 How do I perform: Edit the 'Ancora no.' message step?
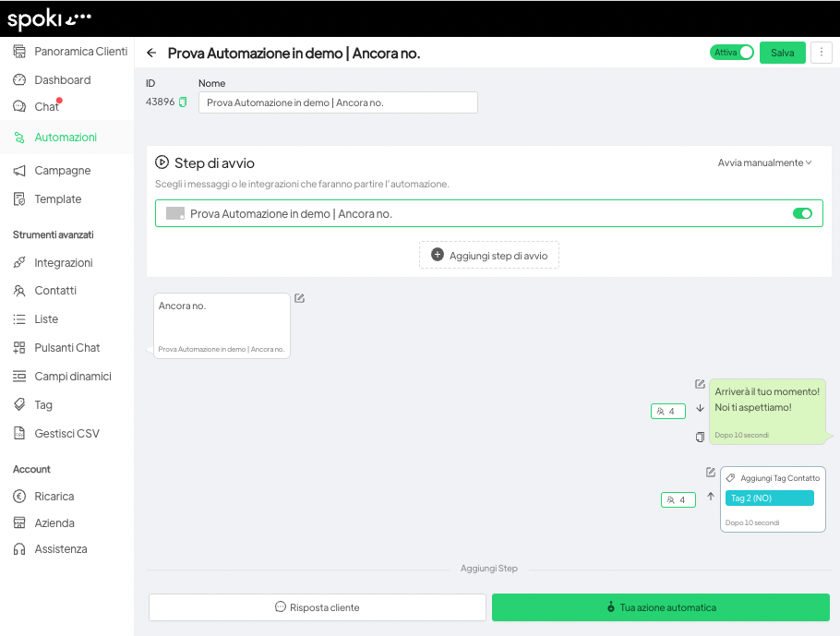tap(300, 298)
